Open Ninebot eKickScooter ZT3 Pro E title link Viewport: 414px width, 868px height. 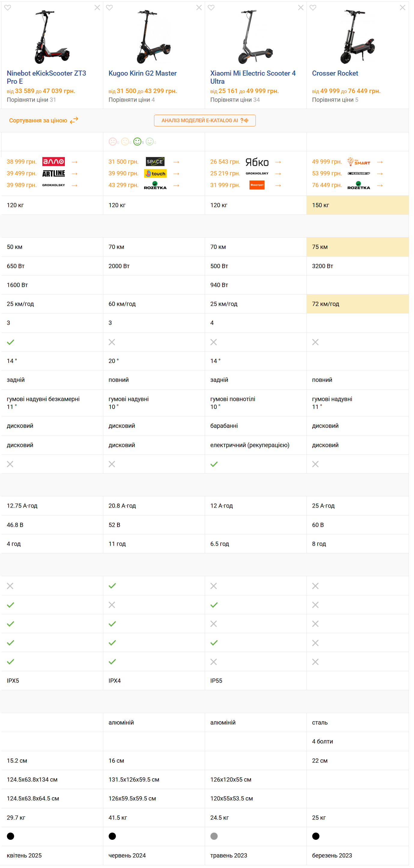click(x=47, y=77)
